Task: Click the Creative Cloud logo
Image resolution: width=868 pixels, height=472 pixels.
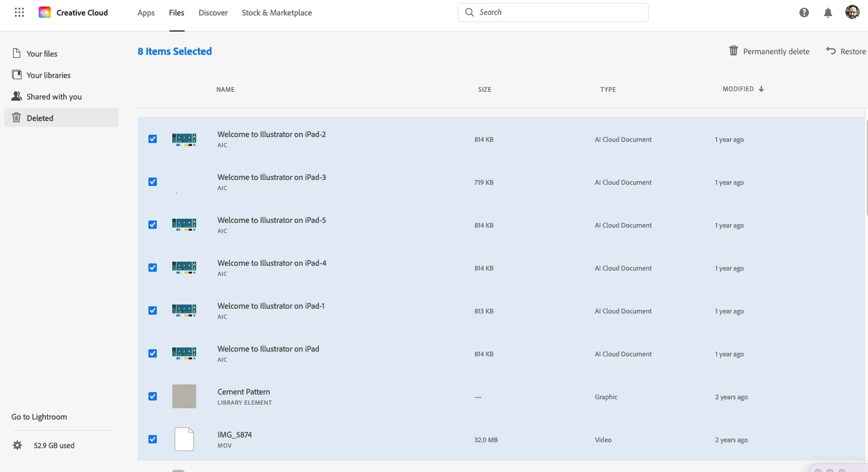Action: coord(45,13)
